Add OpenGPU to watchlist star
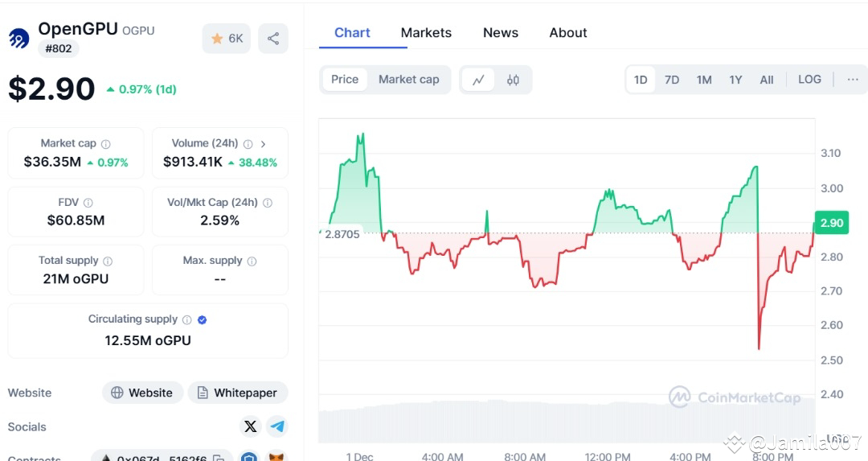868x461 pixels. click(x=227, y=39)
